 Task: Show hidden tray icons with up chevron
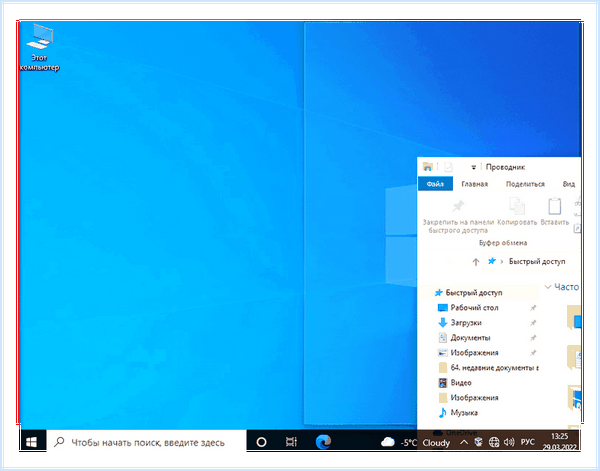coord(464,442)
